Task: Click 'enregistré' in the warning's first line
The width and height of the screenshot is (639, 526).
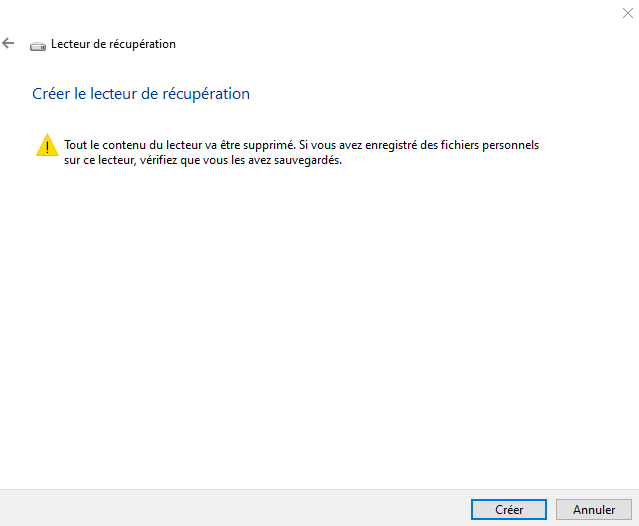Action: (x=391, y=145)
